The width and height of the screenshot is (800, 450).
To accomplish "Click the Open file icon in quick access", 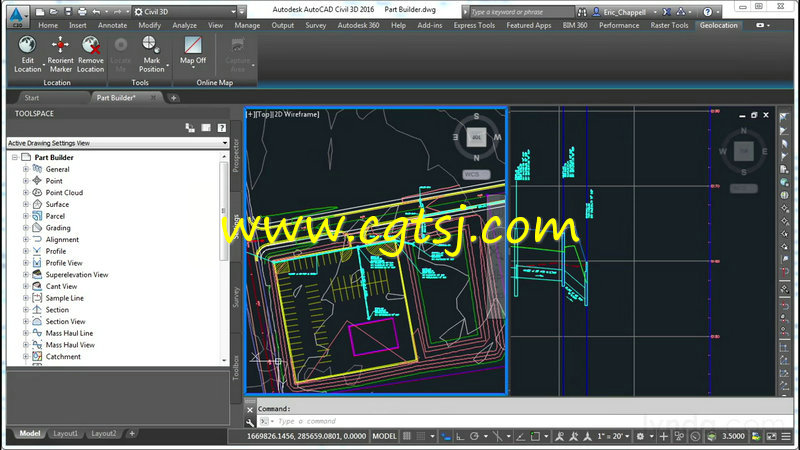I will click(54, 11).
